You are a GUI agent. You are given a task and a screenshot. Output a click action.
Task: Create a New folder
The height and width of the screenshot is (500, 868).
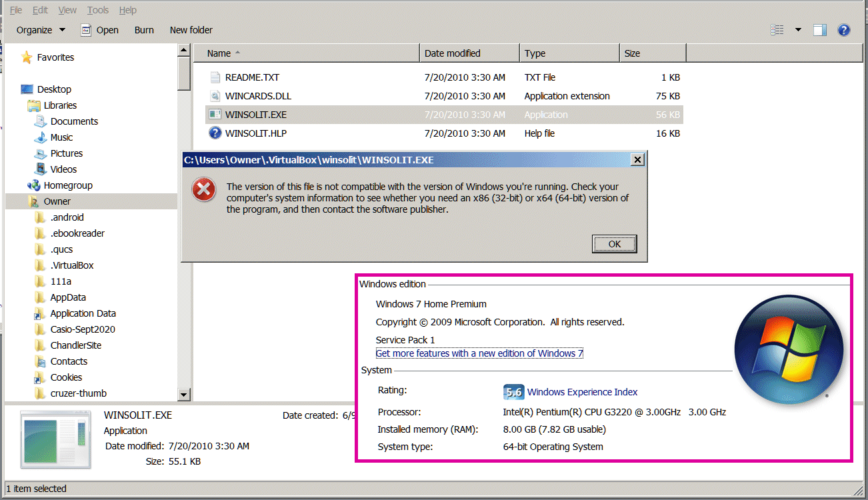tap(191, 30)
